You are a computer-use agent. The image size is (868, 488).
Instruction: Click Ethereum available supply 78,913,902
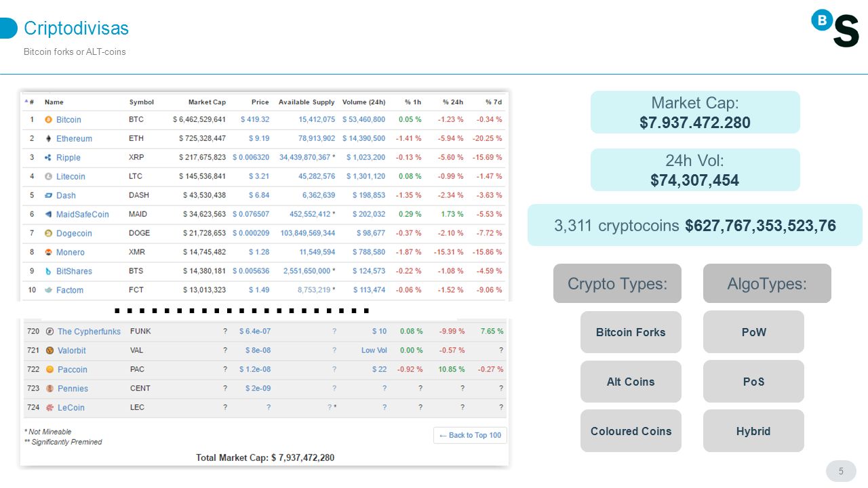317,138
